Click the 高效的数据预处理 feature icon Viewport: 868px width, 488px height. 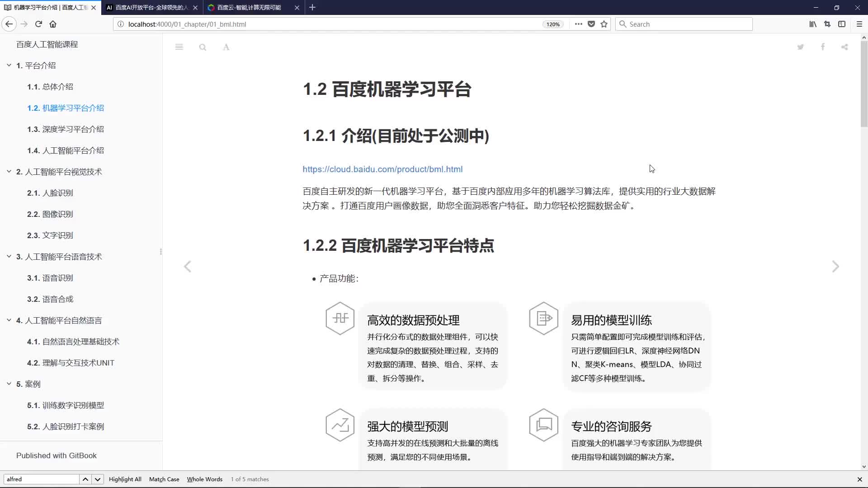pyautogui.click(x=340, y=318)
